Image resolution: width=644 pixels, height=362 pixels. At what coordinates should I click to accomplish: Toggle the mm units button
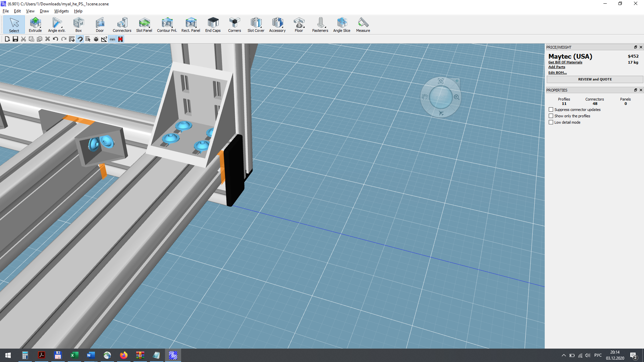(112, 39)
